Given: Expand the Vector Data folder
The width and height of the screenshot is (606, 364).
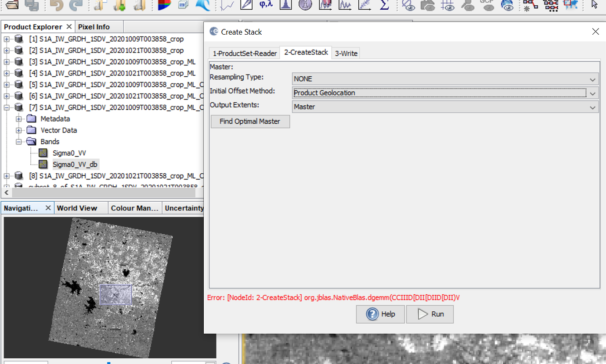Looking at the screenshot, I should [x=19, y=130].
